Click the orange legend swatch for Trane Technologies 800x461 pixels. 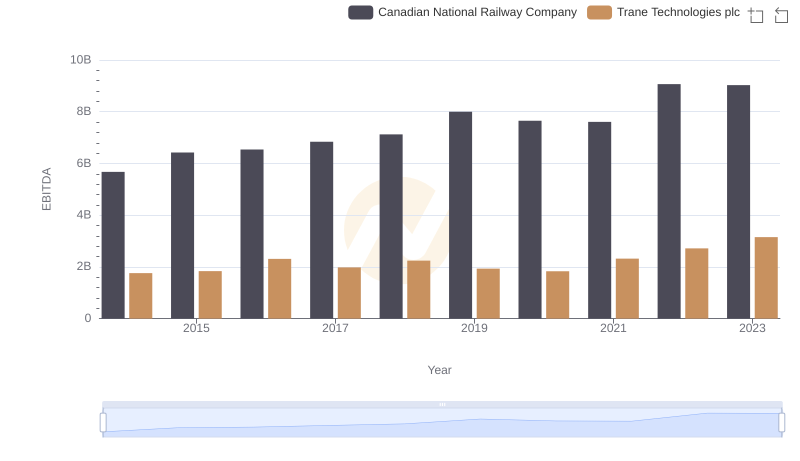click(599, 12)
